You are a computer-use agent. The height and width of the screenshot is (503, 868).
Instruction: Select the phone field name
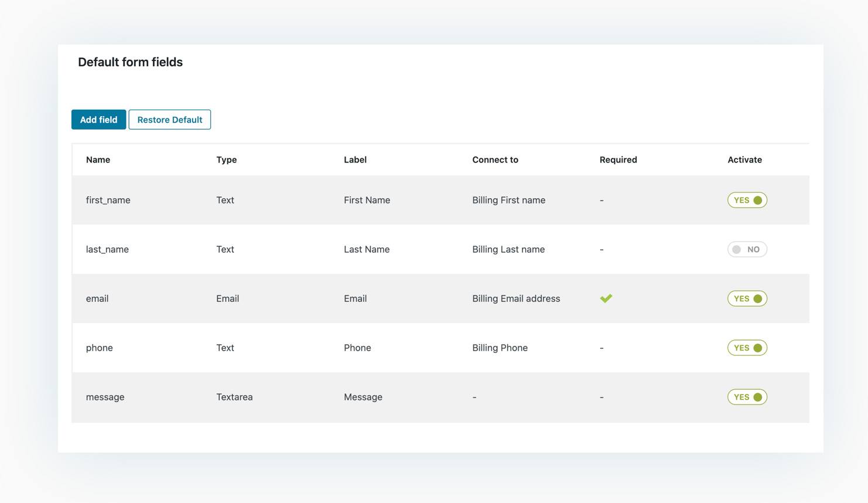(100, 348)
